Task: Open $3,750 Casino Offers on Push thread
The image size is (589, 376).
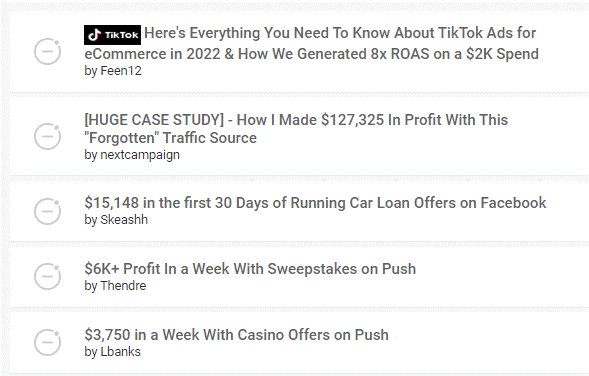Action: coord(236,335)
